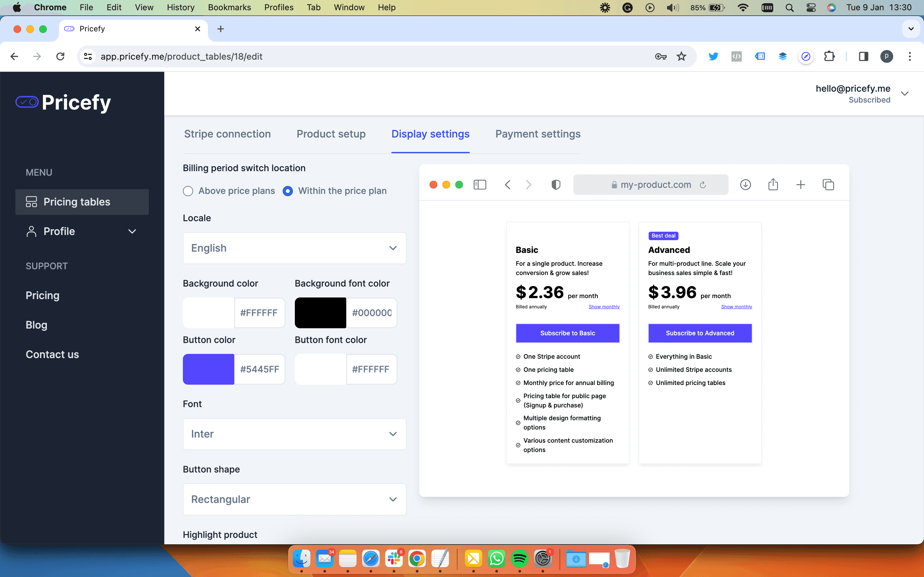The width and height of the screenshot is (924, 577).
Task: Click the download icon in the preview browser
Action: (745, 185)
